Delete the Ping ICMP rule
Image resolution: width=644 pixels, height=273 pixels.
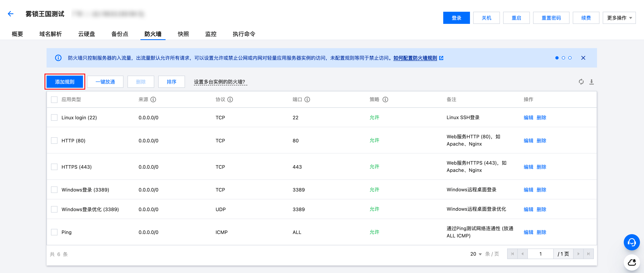[541, 232]
